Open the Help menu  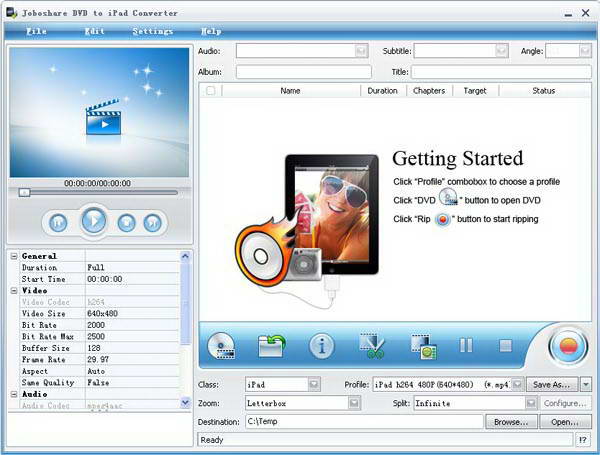211,31
